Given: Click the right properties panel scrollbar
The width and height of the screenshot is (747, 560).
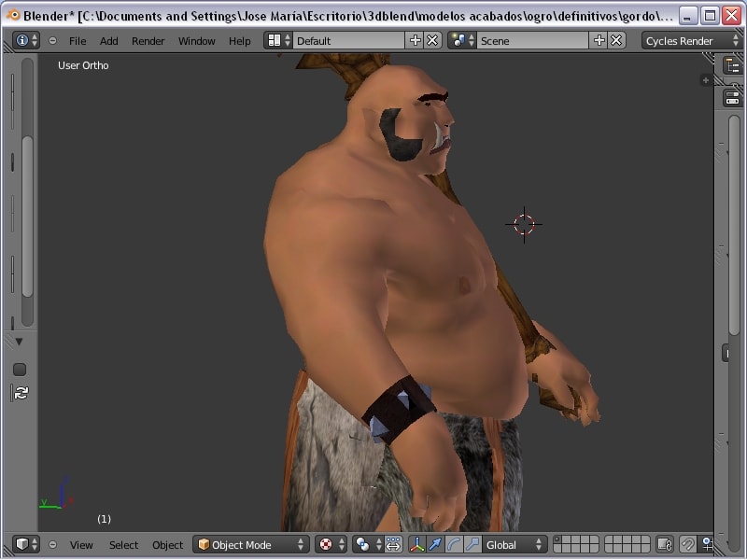Looking at the screenshot, I should (734, 224).
